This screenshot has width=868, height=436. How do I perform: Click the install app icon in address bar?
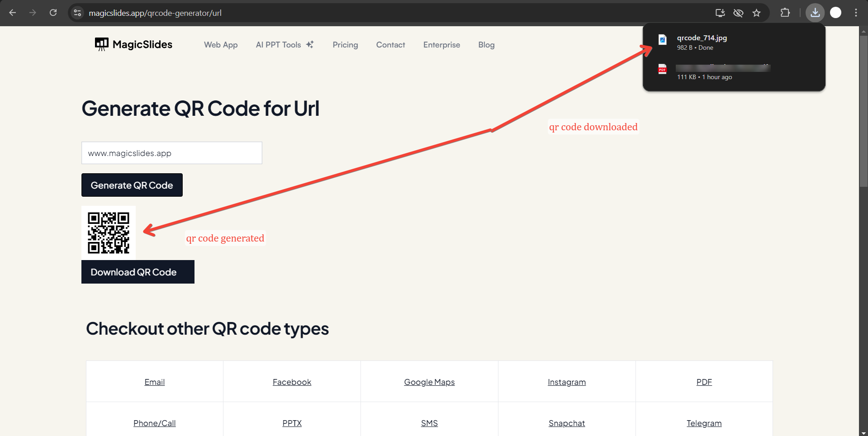[720, 13]
